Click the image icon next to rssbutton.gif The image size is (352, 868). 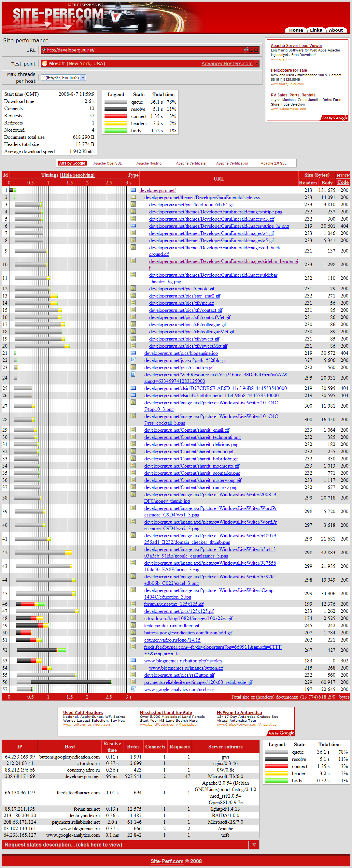(133, 367)
